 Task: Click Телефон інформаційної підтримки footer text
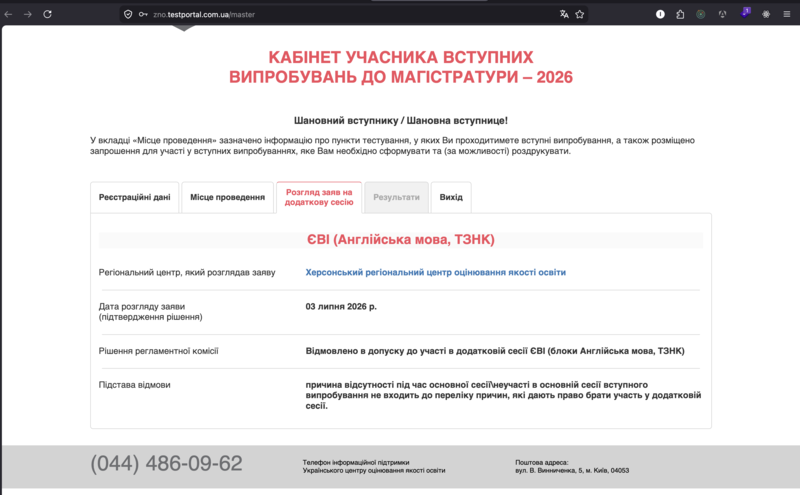tap(374, 466)
